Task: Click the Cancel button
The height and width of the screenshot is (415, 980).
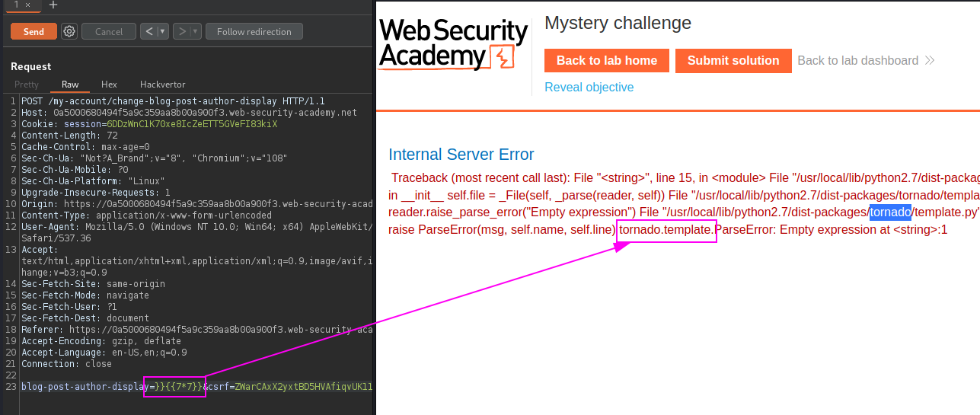Action: tap(109, 31)
